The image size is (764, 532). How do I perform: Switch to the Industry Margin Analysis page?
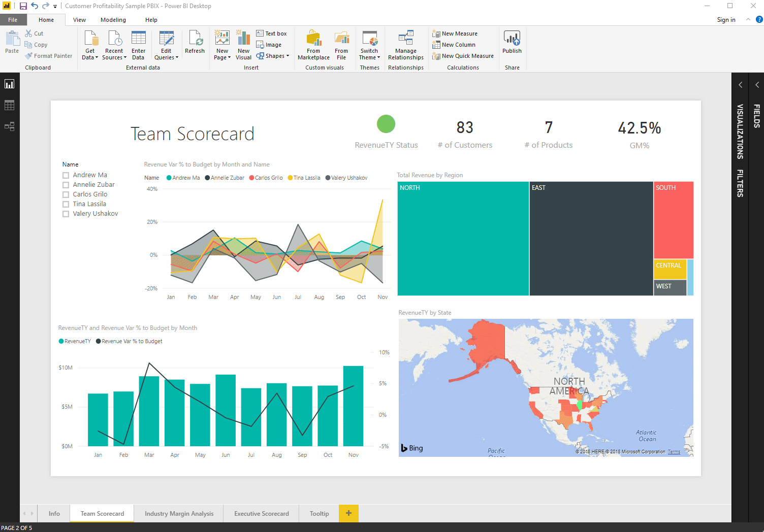coord(179,513)
